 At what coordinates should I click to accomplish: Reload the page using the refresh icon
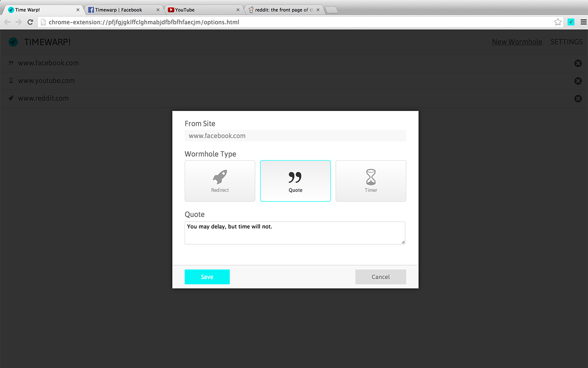coord(30,22)
